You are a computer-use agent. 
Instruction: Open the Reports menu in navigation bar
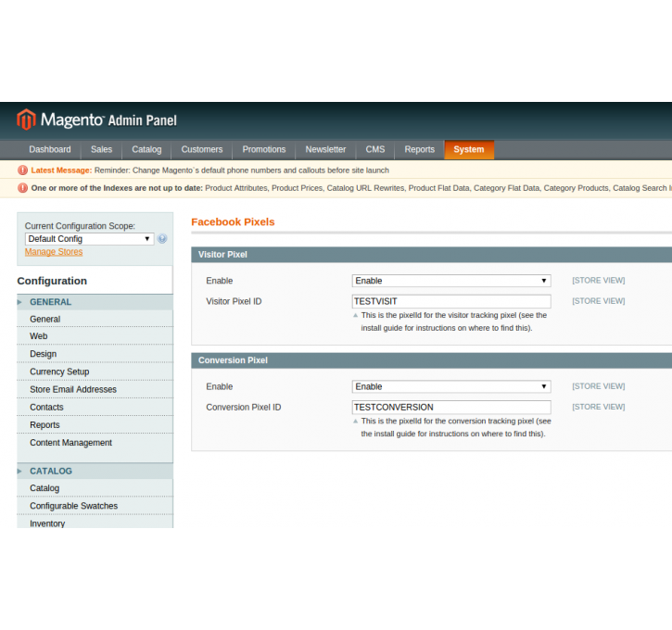[420, 149]
